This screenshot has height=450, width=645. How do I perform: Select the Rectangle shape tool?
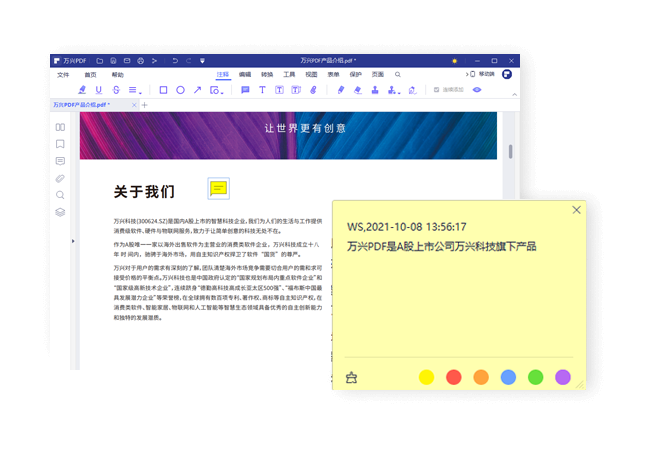click(x=163, y=90)
